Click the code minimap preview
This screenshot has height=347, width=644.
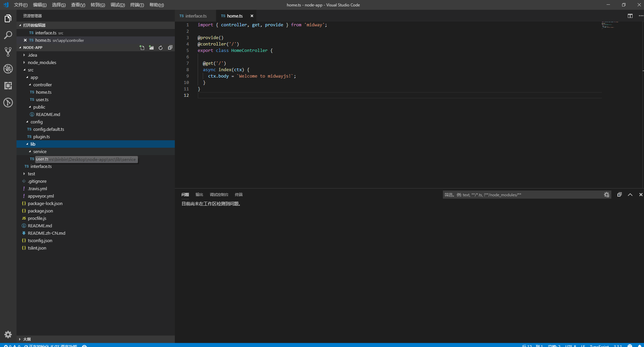pyautogui.click(x=610, y=25)
